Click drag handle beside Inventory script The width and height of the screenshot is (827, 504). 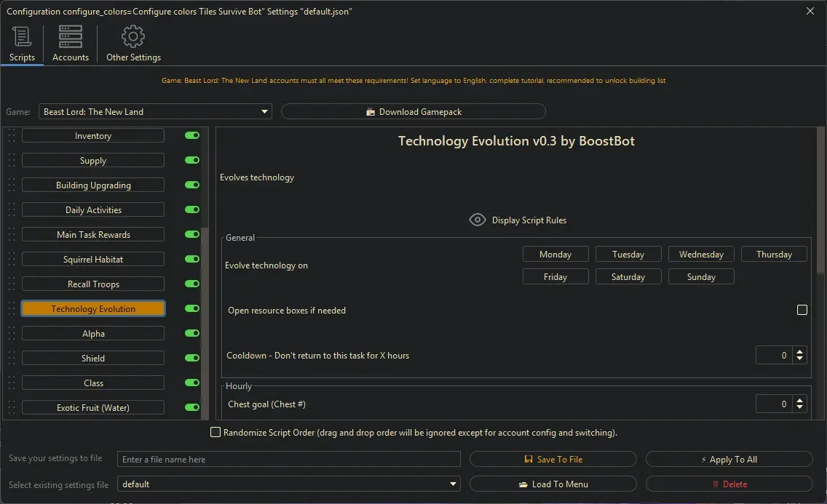(12, 136)
